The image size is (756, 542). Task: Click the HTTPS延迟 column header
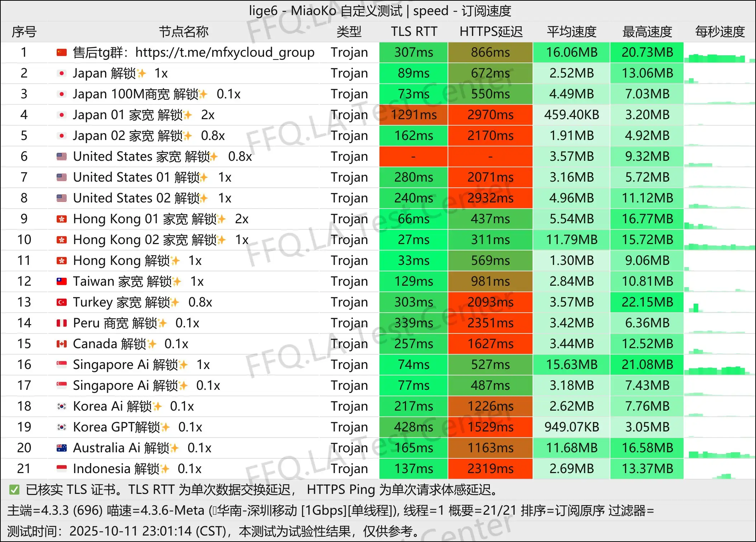pyautogui.click(x=491, y=32)
